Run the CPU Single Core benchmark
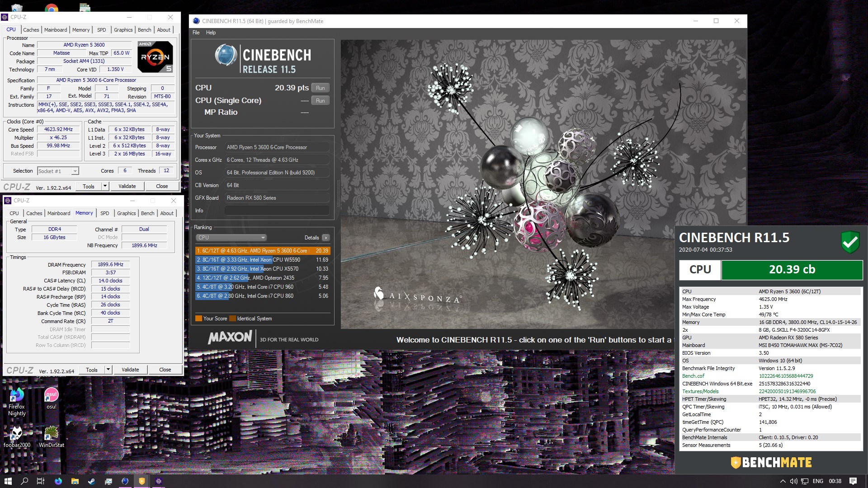This screenshot has height=488, width=868. click(x=321, y=101)
